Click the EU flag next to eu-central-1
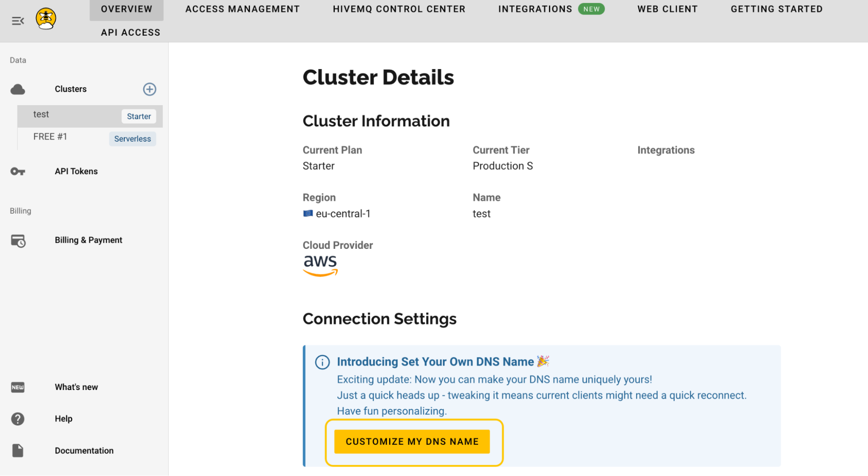The height and width of the screenshot is (476, 868). click(308, 213)
